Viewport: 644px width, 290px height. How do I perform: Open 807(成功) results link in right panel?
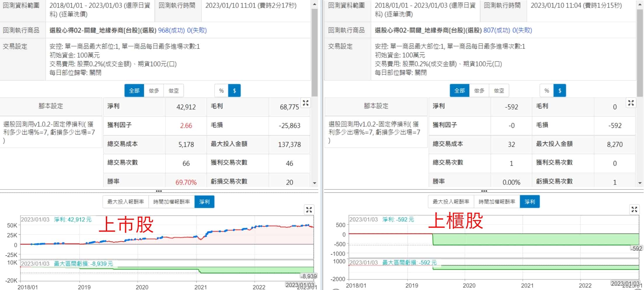(x=497, y=30)
